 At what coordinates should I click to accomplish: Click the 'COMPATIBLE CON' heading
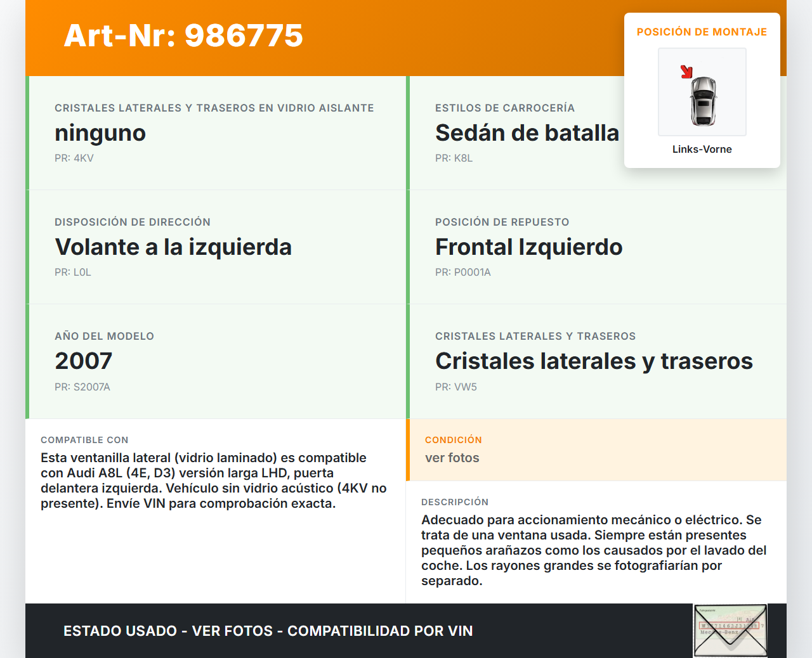(x=84, y=440)
